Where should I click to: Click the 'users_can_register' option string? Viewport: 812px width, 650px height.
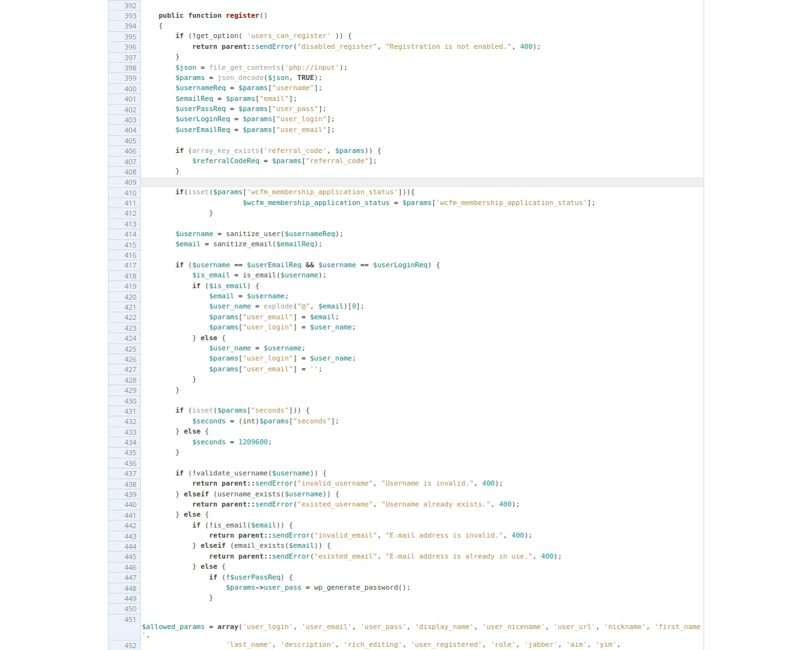coord(288,36)
